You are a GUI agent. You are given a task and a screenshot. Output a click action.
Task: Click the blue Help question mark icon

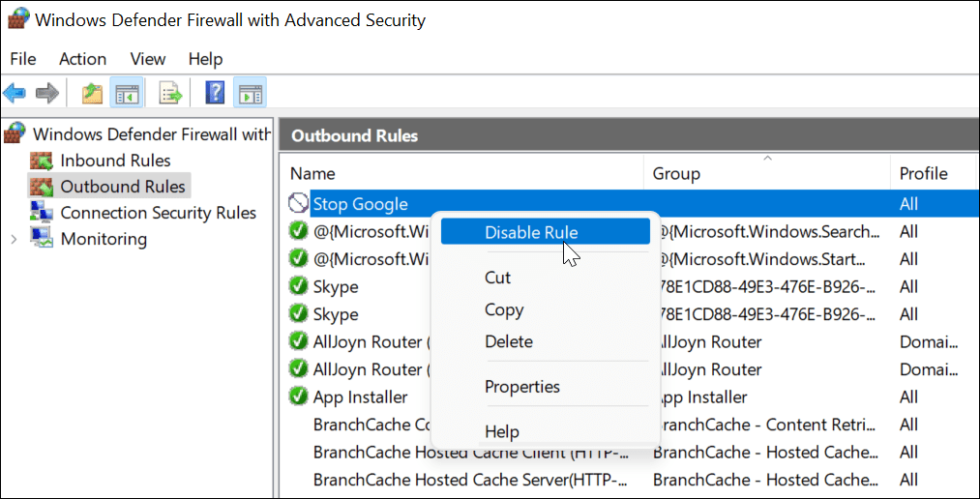[x=215, y=93]
